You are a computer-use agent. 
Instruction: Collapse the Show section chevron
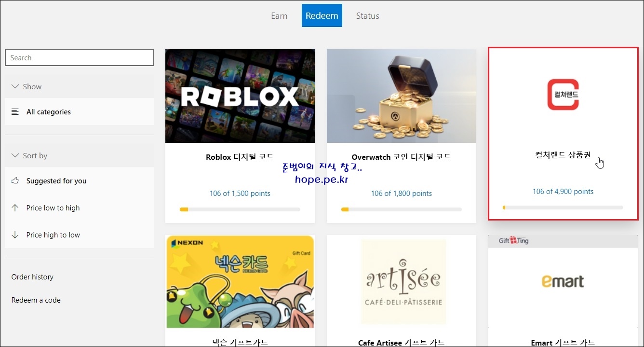[x=15, y=86]
